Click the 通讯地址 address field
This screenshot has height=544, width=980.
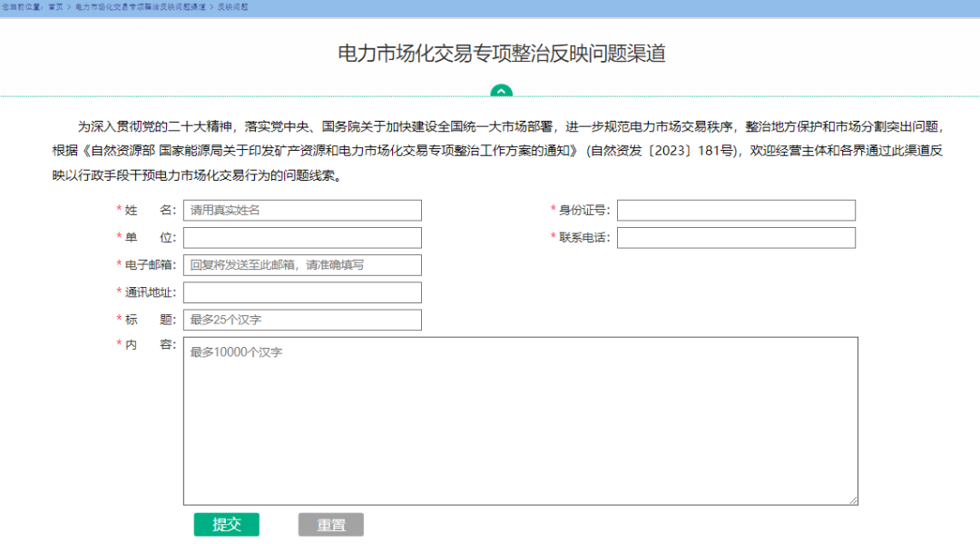(302, 292)
